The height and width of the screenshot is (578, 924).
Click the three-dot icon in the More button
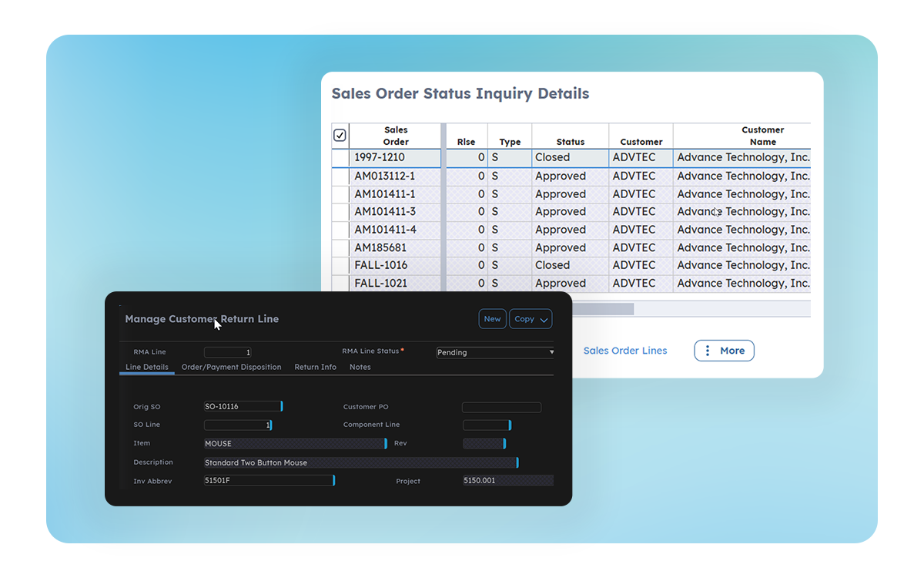click(708, 351)
